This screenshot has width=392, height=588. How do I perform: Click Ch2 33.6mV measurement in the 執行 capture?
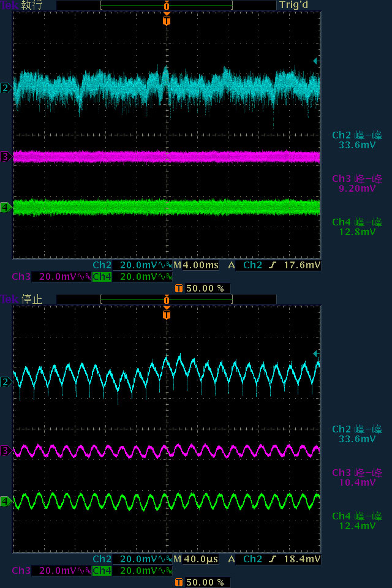(x=357, y=140)
